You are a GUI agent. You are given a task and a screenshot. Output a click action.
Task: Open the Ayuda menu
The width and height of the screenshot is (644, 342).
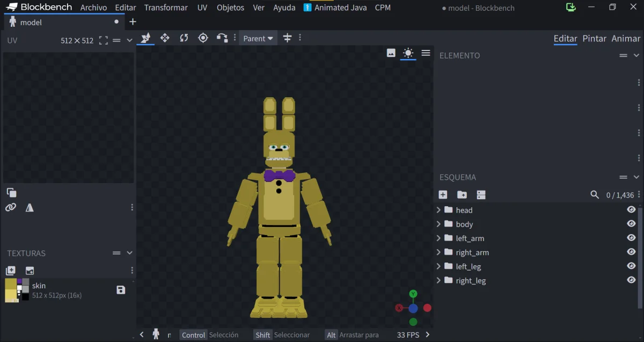pos(284,8)
